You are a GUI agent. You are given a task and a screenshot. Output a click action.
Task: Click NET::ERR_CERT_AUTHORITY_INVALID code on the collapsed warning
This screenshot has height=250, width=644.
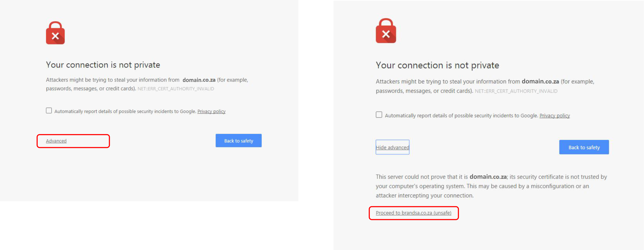pos(176,89)
